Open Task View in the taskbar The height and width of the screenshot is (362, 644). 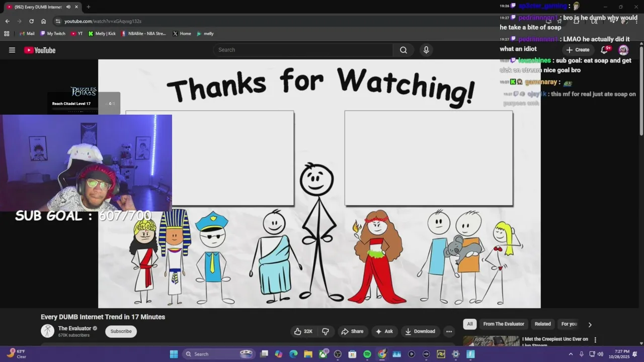[x=264, y=354]
